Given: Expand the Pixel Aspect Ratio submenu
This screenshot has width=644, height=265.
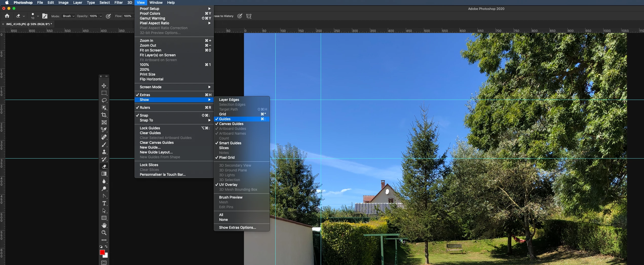Looking at the screenshot, I should [x=174, y=23].
